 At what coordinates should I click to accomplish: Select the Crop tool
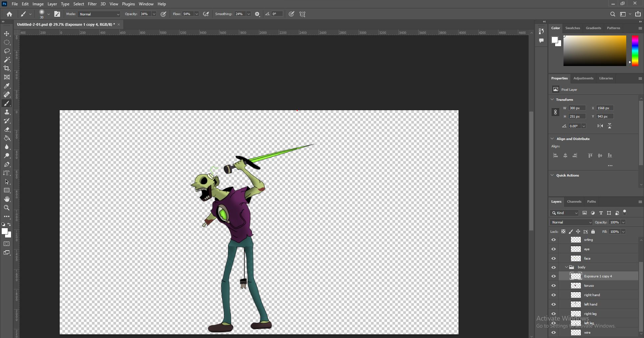pos(7,68)
